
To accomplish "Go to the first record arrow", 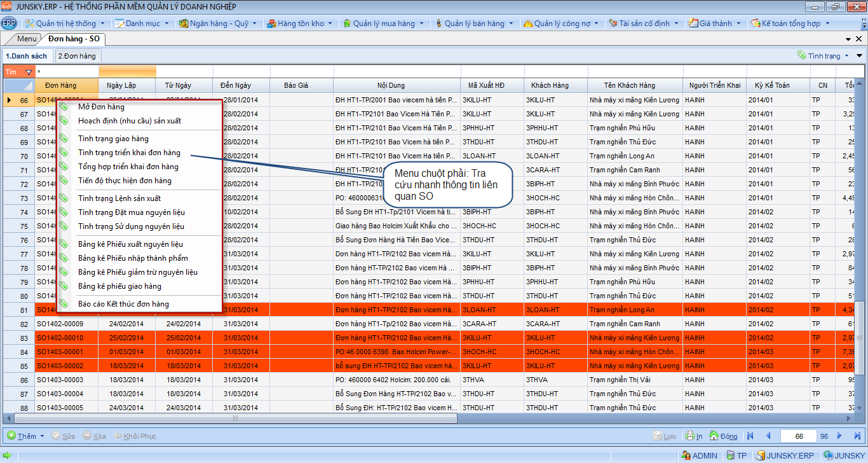I will tap(750, 436).
